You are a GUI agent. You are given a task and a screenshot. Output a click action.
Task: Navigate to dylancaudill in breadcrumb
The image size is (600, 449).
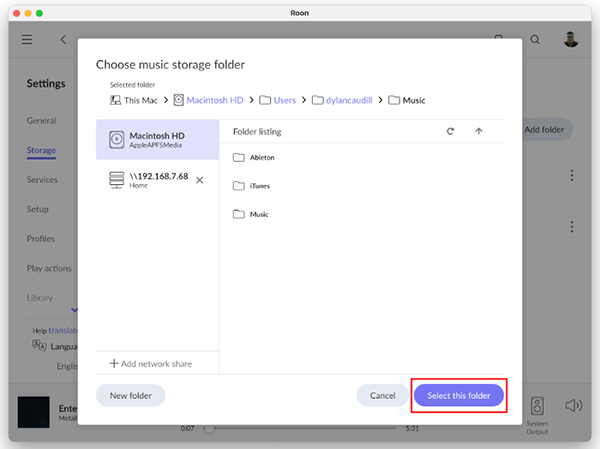(x=348, y=100)
